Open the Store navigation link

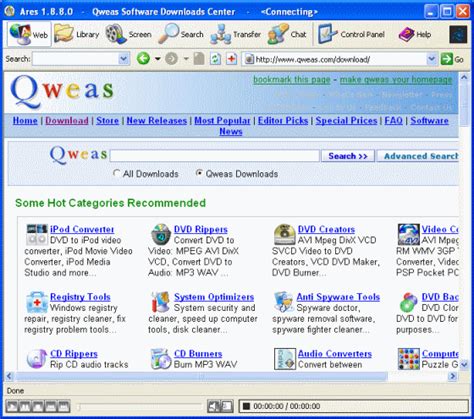[107, 120]
